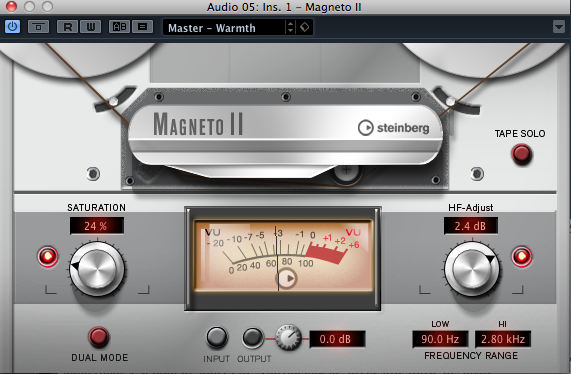Toggle the DUAL MODE button

click(99, 337)
